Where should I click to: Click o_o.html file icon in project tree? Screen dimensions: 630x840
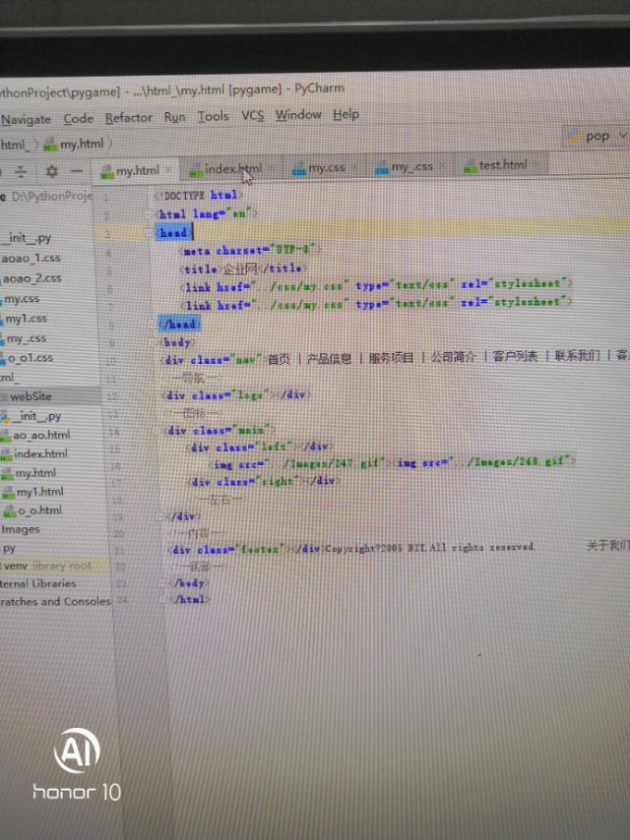pyautogui.click(x=10, y=511)
